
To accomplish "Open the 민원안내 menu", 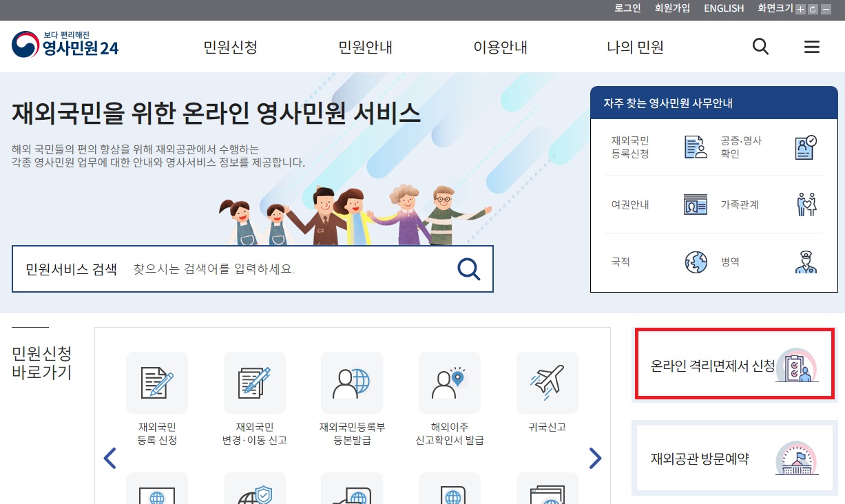I will pyautogui.click(x=366, y=47).
